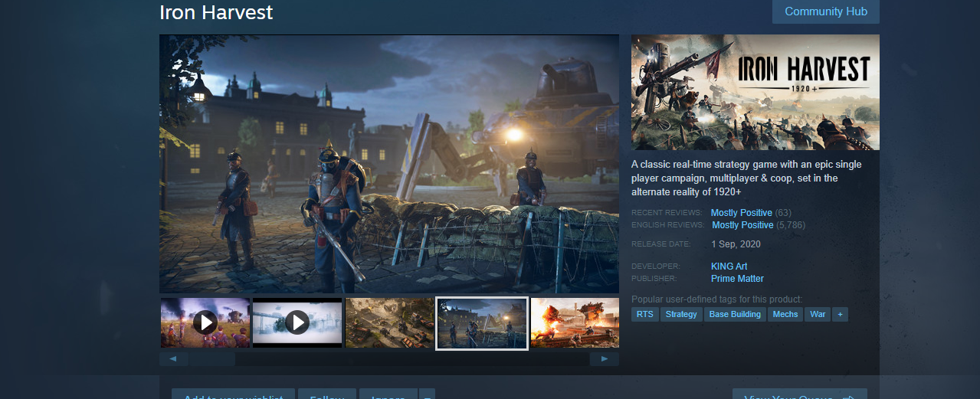Click the thumbnail strip scrollbar handle
The height and width of the screenshot is (399, 980).
(212, 358)
